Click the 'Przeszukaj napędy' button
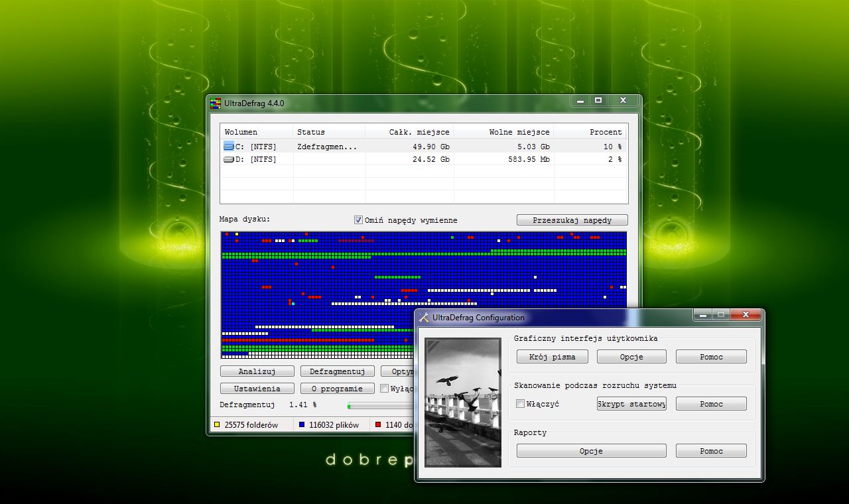Image resolution: width=849 pixels, height=504 pixels. 572,220
